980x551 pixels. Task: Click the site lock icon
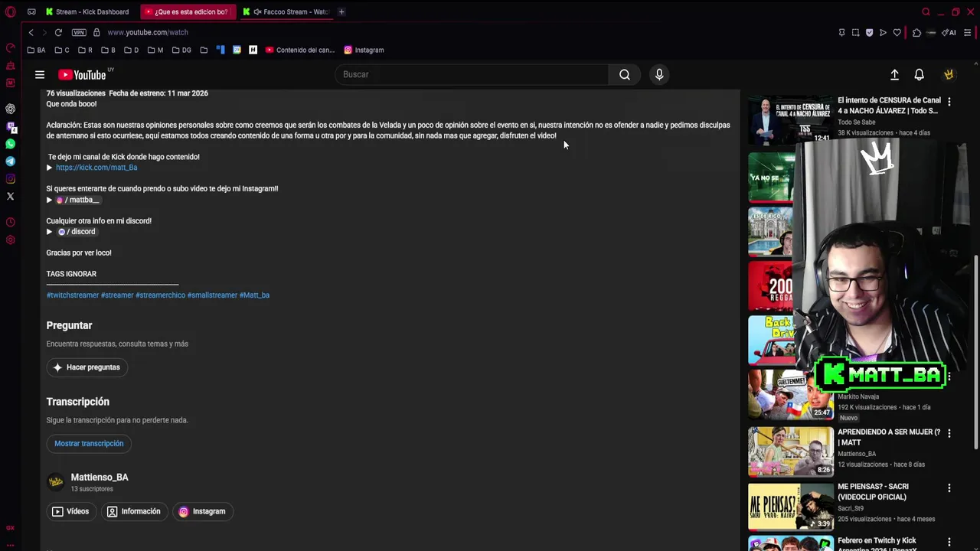tap(96, 32)
